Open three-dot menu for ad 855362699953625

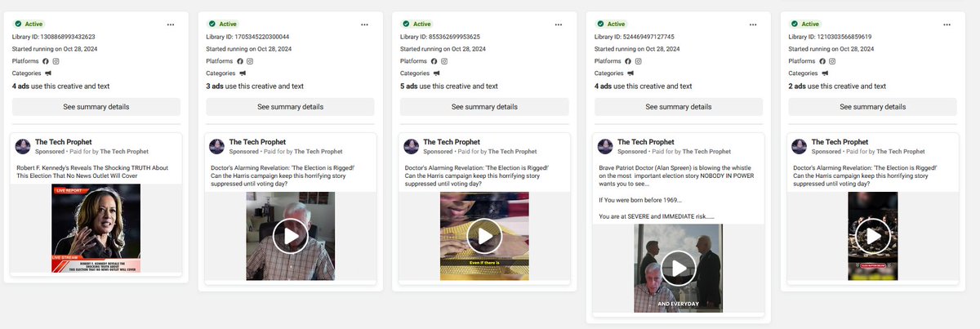[559, 24]
